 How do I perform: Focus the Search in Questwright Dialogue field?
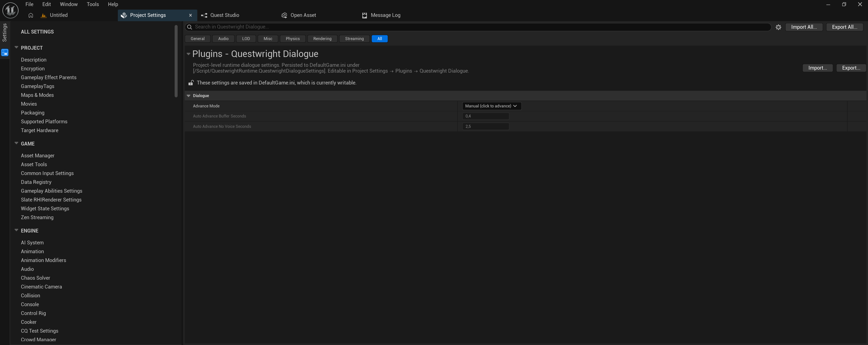click(478, 27)
